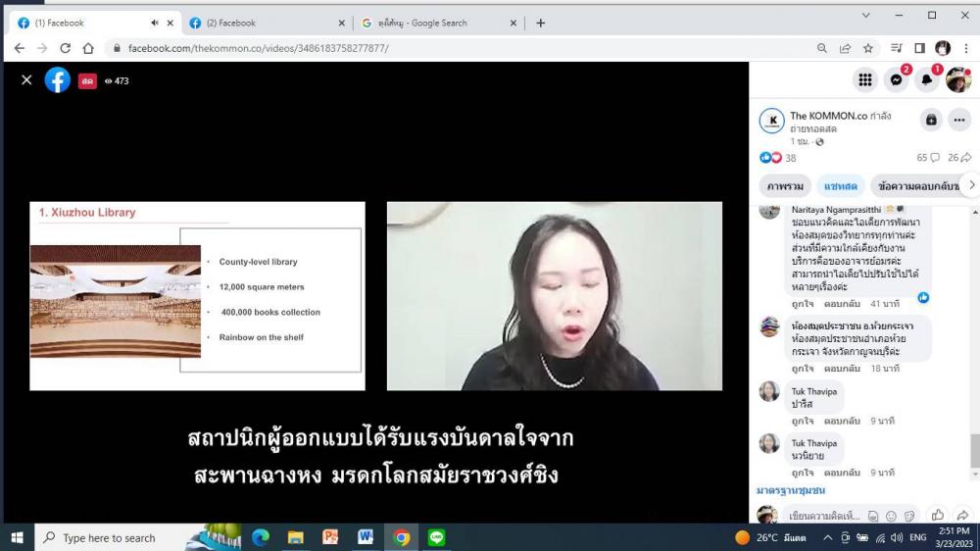The height and width of the screenshot is (551, 980).
Task: Open File Explorer from the taskbar
Action: [296, 537]
